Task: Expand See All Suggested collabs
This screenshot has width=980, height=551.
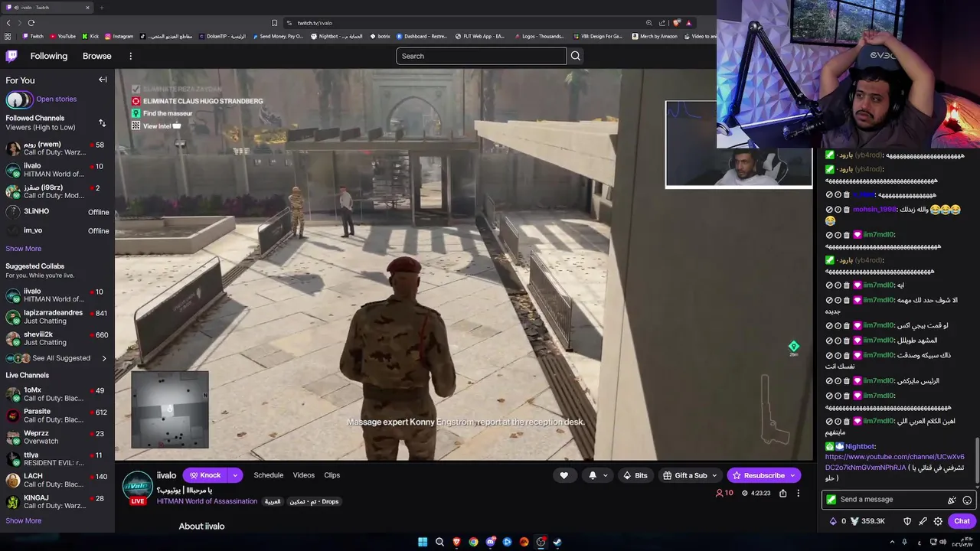Action: (57, 358)
